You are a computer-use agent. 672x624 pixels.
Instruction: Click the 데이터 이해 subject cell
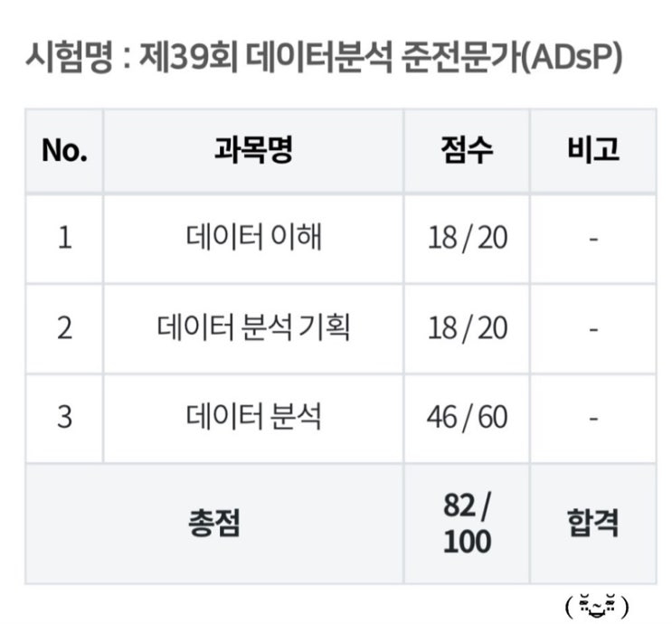pyautogui.click(x=253, y=238)
